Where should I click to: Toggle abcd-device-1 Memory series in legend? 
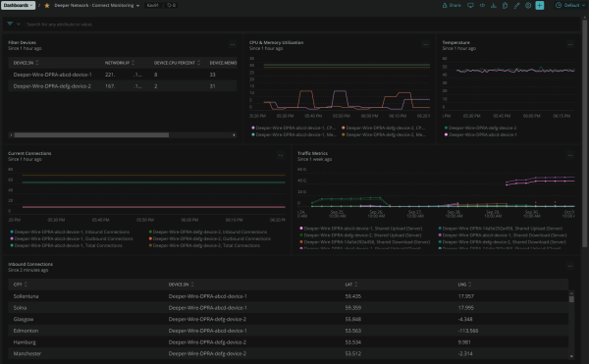pyautogui.click(x=294, y=134)
